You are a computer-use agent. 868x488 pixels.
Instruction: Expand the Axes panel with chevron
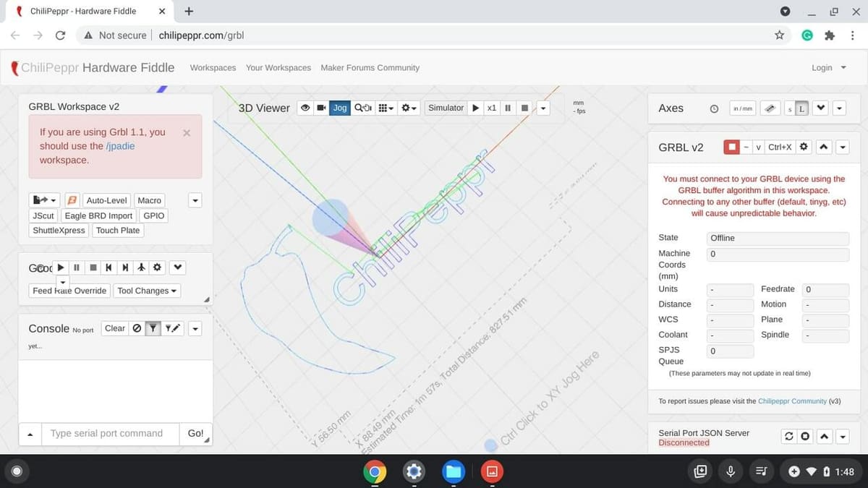(821, 108)
